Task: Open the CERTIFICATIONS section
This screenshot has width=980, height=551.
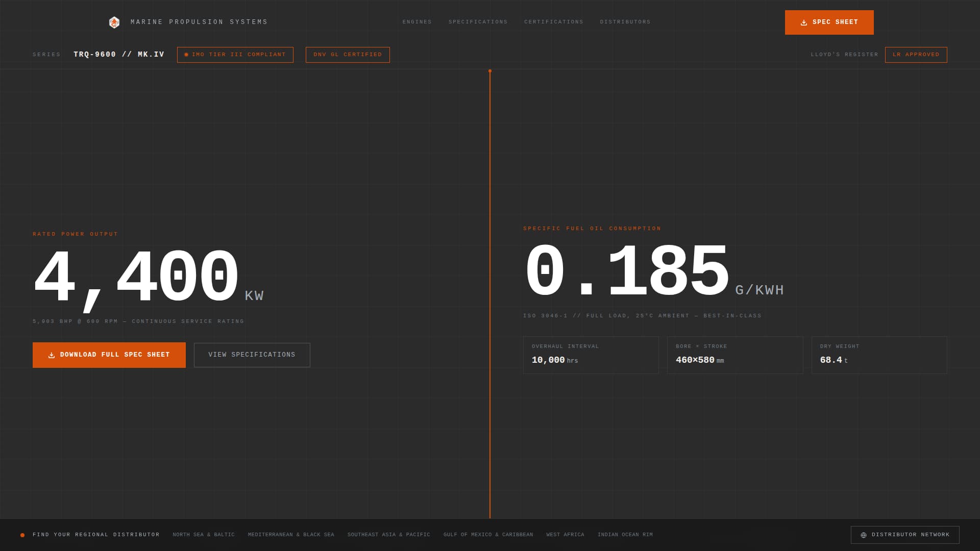Action: click(x=554, y=22)
